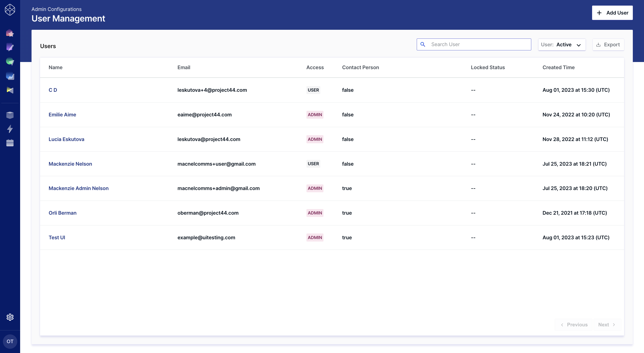Click email example@uitesting.com
The width and height of the screenshot is (644, 353).
click(x=206, y=237)
